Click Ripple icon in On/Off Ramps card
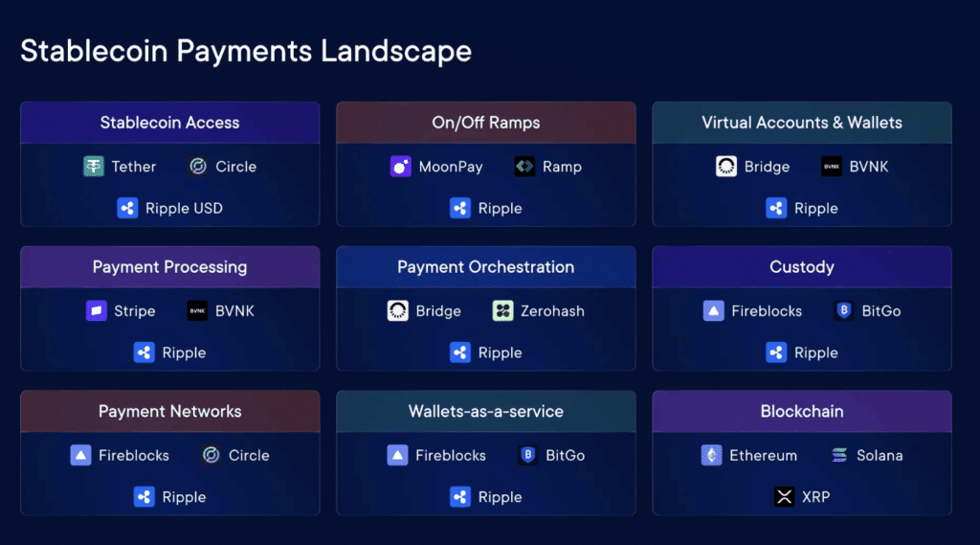Screen dimensions: 980x545 click(x=460, y=209)
